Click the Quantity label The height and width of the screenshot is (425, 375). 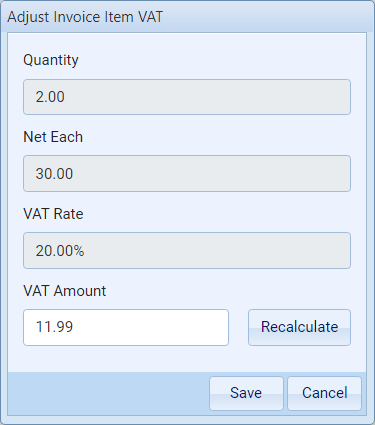(51, 60)
